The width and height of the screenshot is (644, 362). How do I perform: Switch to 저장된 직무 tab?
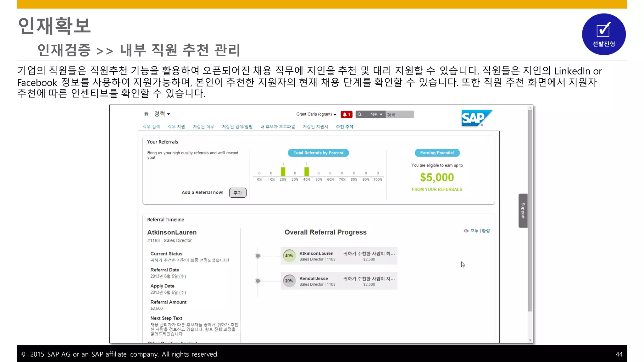coord(203,126)
